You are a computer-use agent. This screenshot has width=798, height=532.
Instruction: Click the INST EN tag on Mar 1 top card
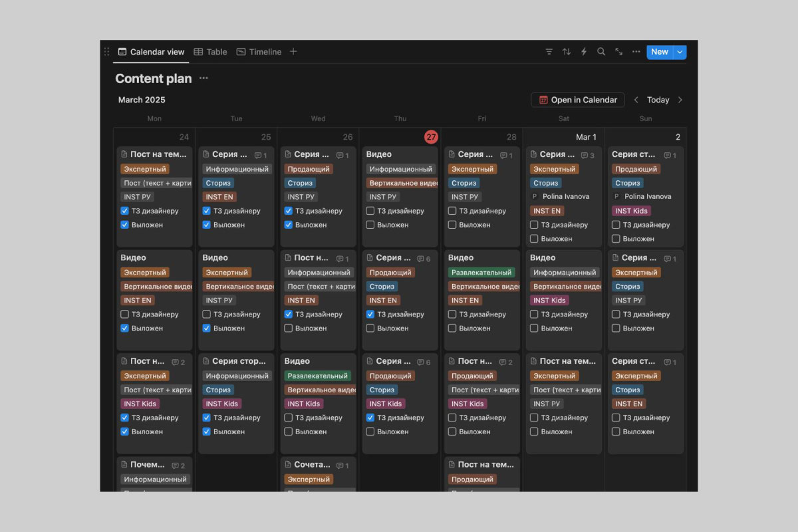[x=547, y=211]
